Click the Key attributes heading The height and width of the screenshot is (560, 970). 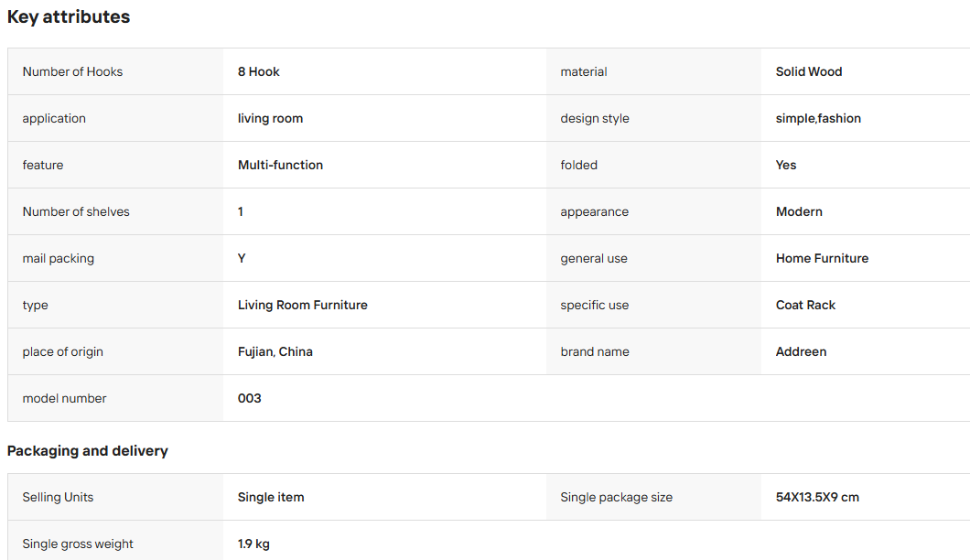tap(69, 16)
